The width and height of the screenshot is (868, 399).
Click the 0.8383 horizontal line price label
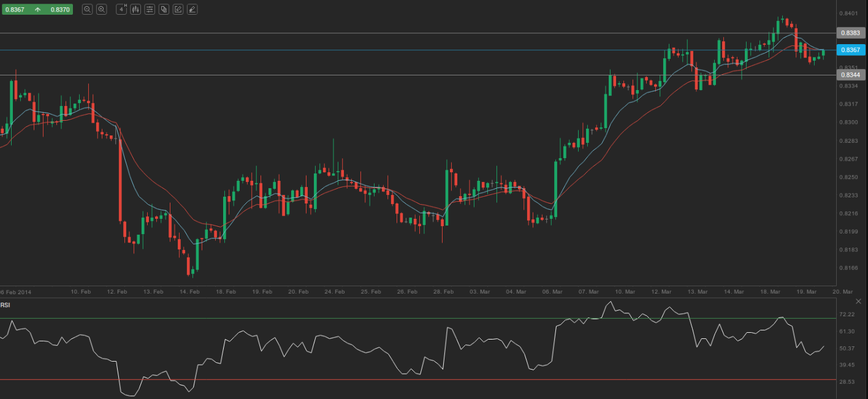pos(850,33)
